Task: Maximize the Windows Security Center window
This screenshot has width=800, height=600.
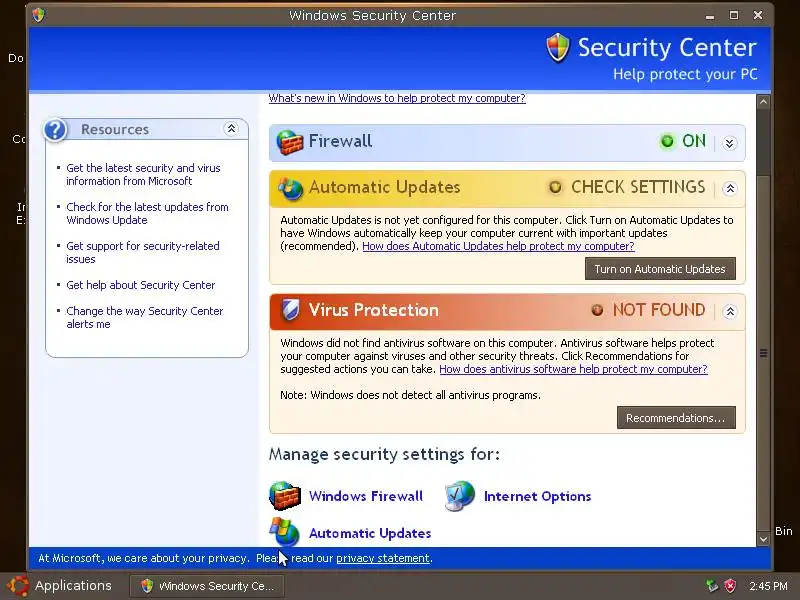Action: click(x=734, y=15)
